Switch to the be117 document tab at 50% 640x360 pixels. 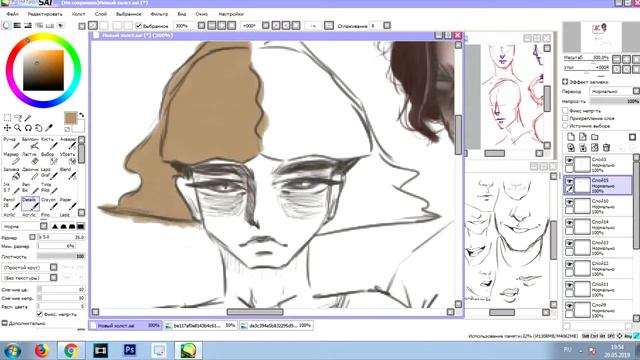click(x=200, y=326)
